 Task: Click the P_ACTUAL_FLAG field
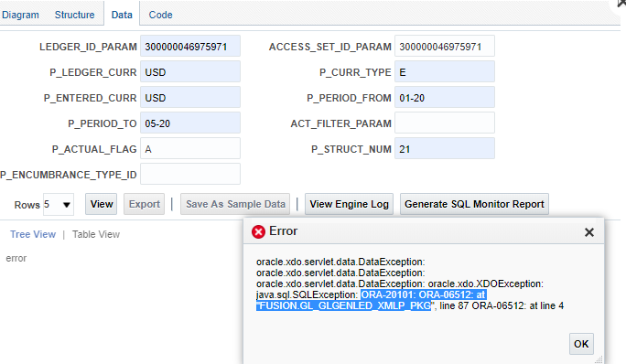pyautogui.click(x=190, y=148)
